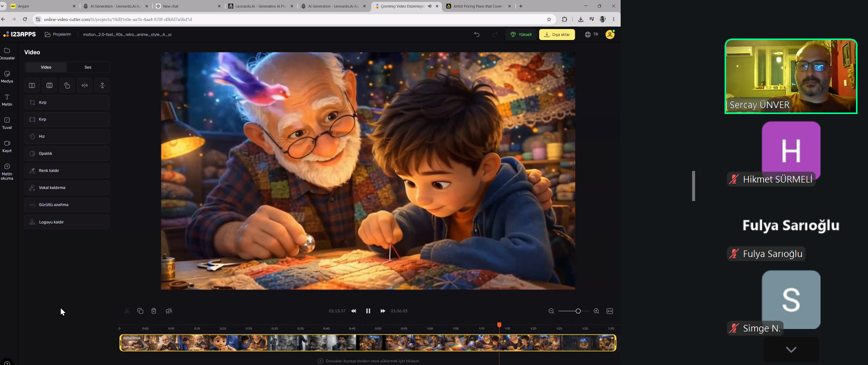Switch to the Video properties tab
The height and width of the screenshot is (365, 868).
[x=46, y=67]
